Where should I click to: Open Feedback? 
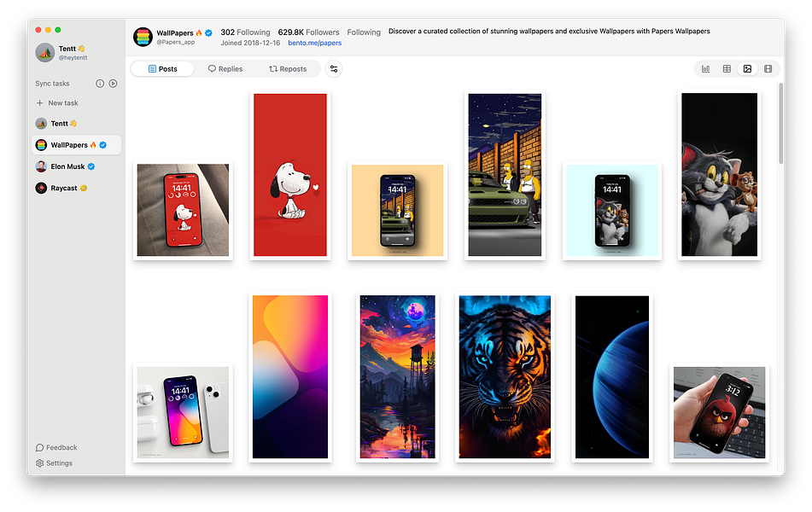pyautogui.click(x=56, y=447)
